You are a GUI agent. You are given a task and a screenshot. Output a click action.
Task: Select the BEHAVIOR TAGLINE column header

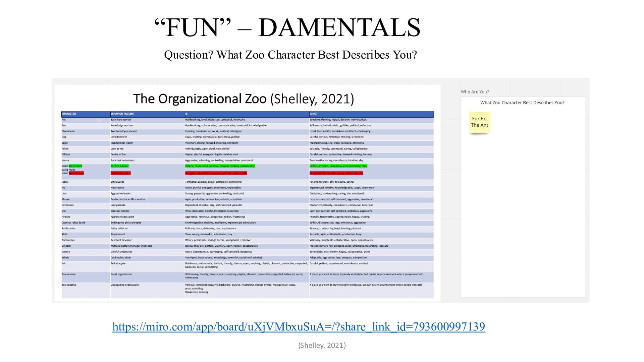point(122,114)
